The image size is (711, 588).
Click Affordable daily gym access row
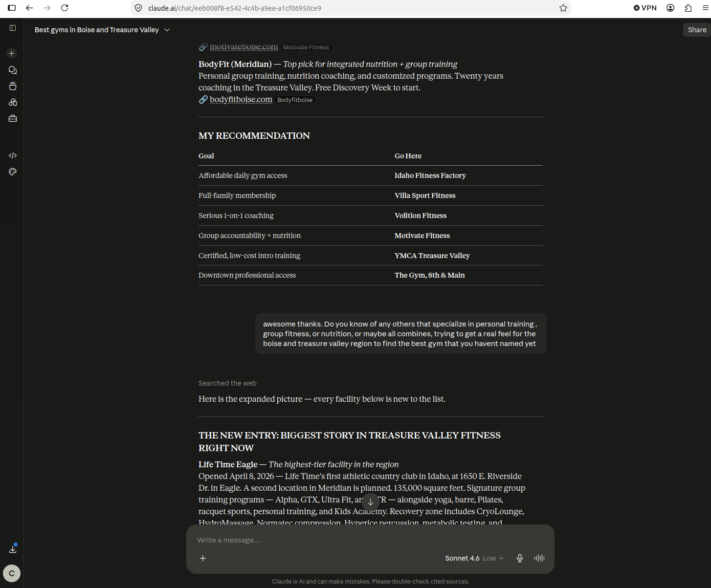coord(371,175)
